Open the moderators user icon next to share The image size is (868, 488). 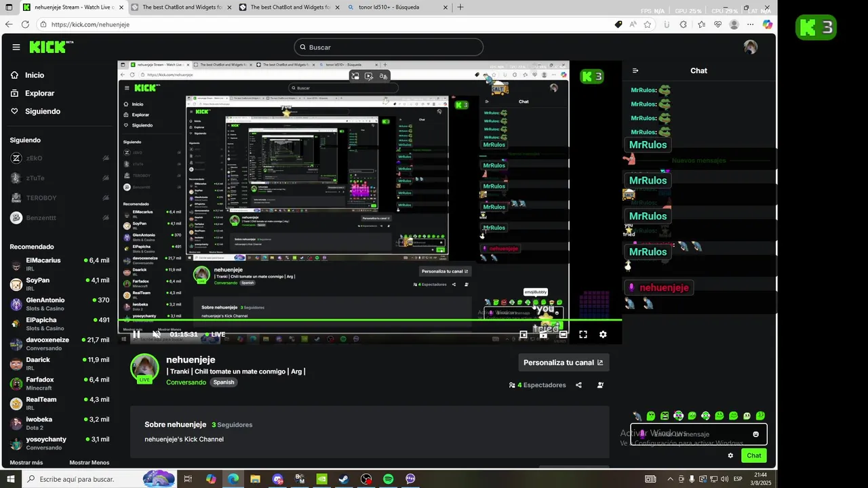click(600, 385)
